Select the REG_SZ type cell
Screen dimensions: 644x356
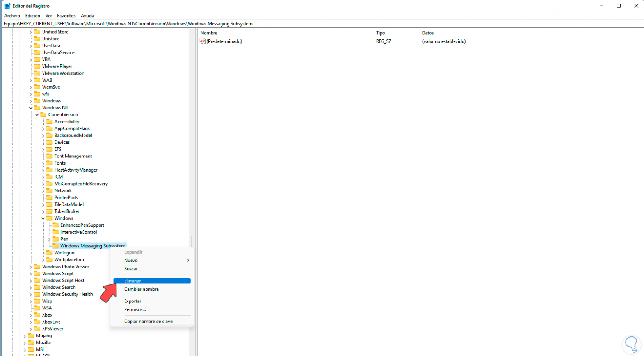click(384, 41)
